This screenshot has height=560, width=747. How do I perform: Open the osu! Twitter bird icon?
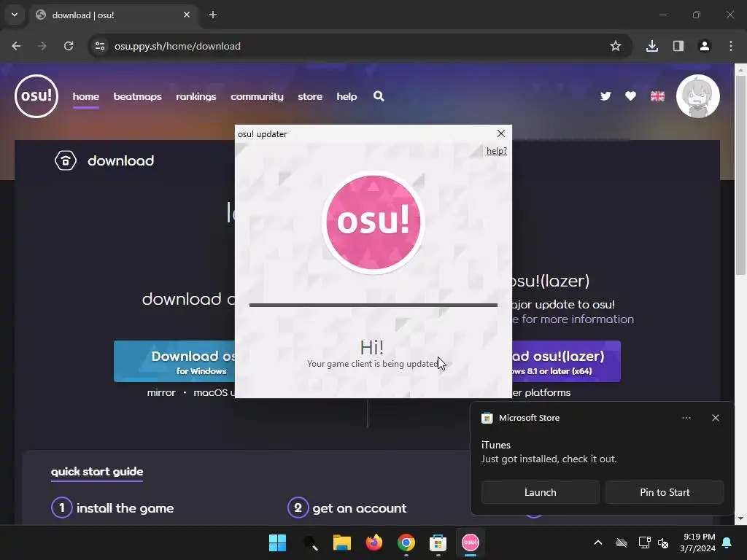coord(605,96)
